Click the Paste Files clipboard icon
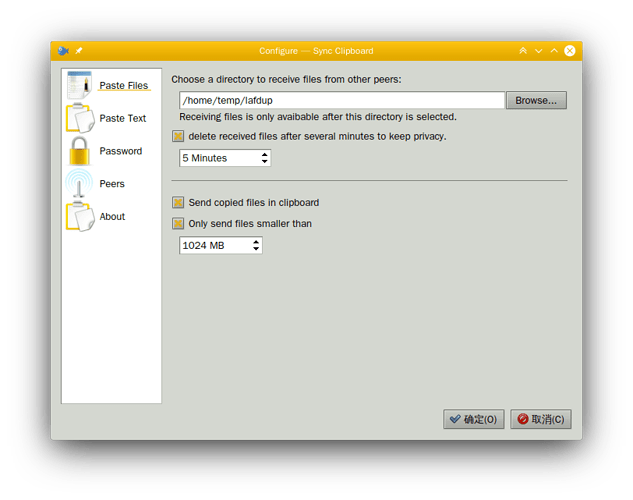Viewport: 633px width, 500px height. [79, 86]
